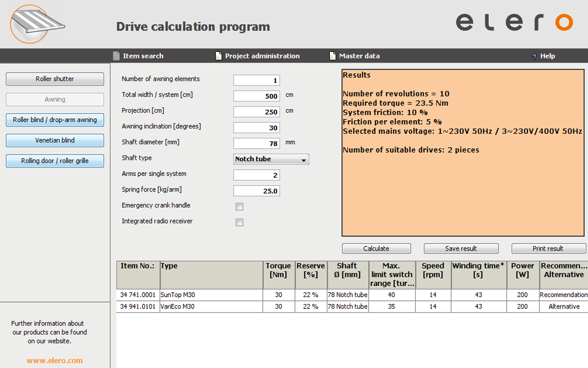Click limit switch value 35
The width and height of the screenshot is (588, 368).
(x=391, y=307)
